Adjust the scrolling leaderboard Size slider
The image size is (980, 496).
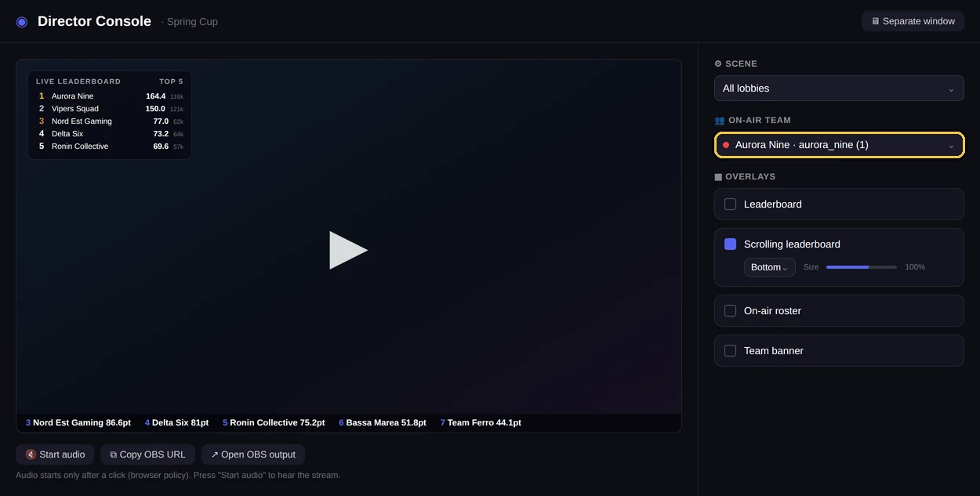click(861, 267)
